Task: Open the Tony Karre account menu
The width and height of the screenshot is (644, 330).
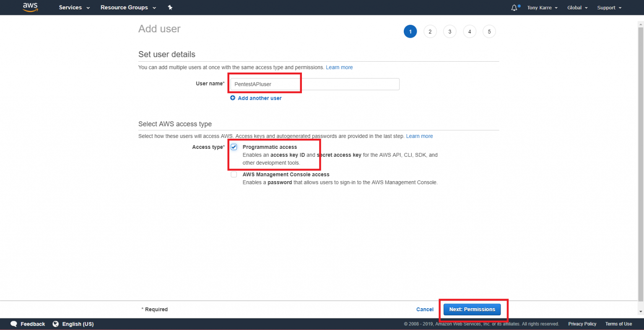Action: click(542, 8)
